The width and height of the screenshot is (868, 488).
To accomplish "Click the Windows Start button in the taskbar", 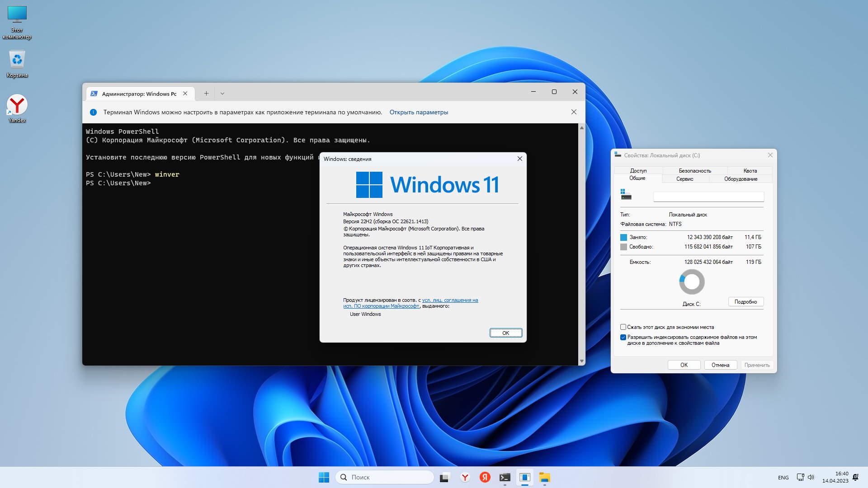I will click(x=324, y=477).
